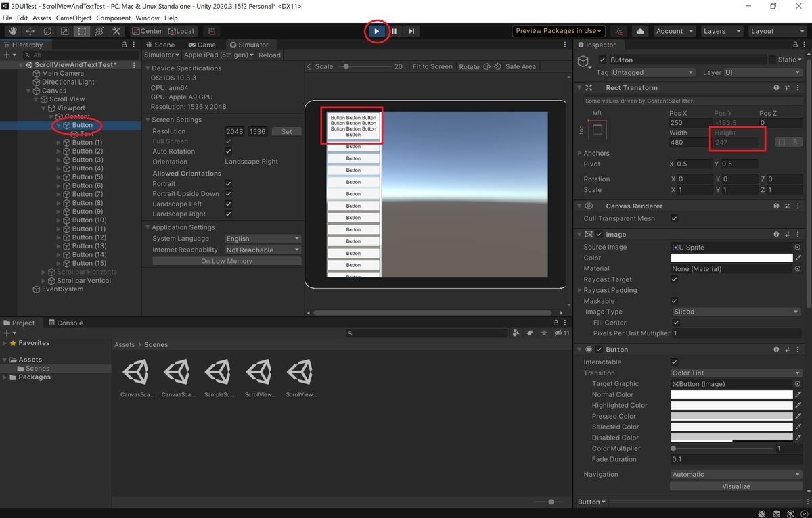
Task: Open Cloud services icon
Action: (640, 31)
